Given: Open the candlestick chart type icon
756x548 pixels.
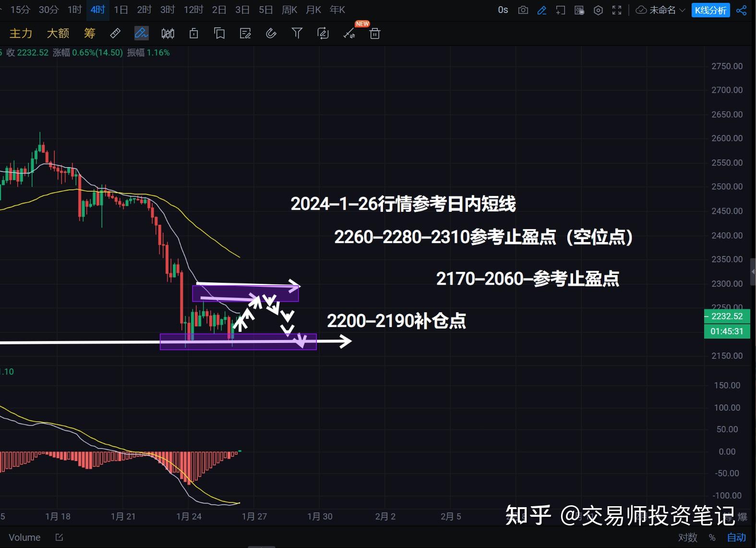Looking at the screenshot, I should click(x=168, y=33).
